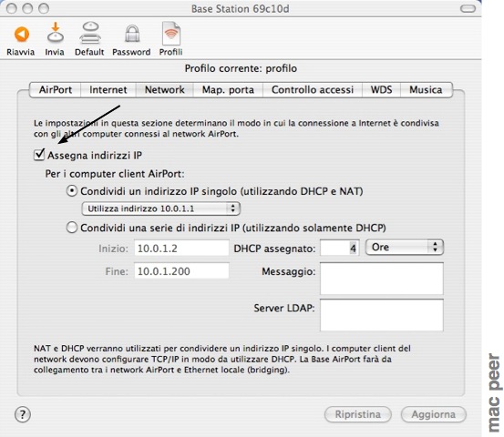
Task: Restore defaults with the Default icon
Action: [90, 33]
